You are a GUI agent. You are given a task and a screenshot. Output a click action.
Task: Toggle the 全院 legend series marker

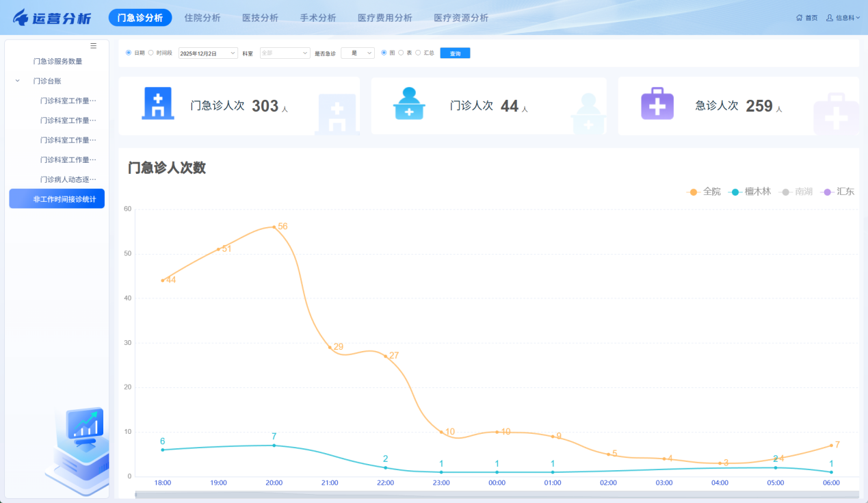point(694,192)
